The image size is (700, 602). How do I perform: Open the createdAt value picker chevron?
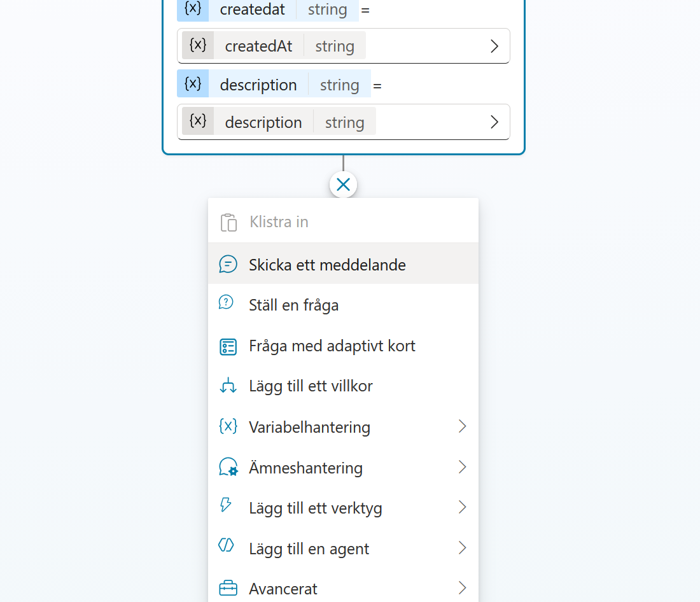(x=494, y=46)
